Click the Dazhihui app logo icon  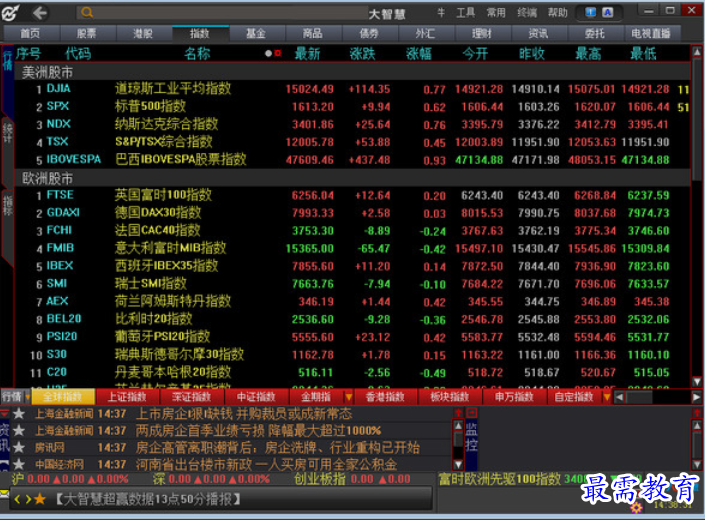point(10,13)
